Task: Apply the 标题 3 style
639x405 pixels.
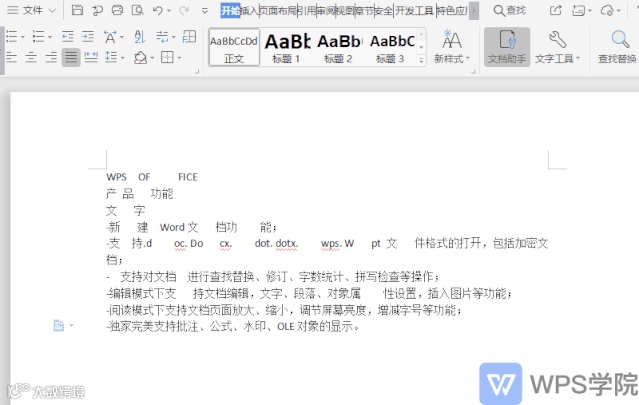Action: tap(391, 47)
